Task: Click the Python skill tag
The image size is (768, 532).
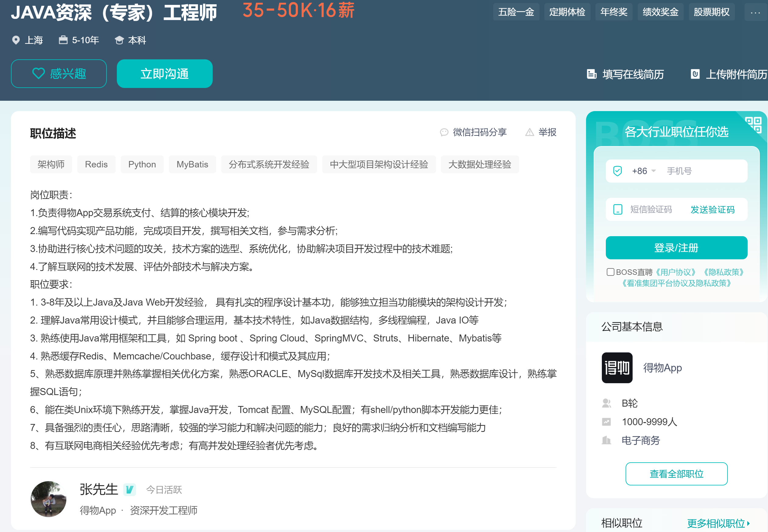Action: tap(142, 164)
